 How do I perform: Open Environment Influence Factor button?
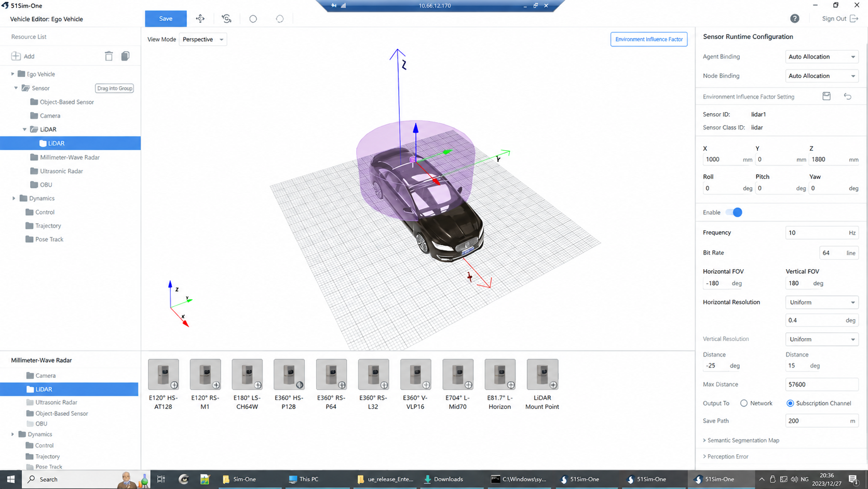pyautogui.click(x=649, y=39)
